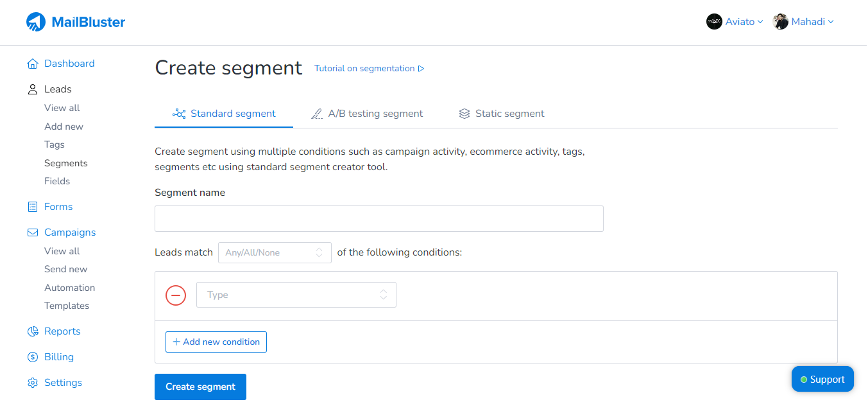Open the Tutorial on segmentation link
This screenshot has width=868, height=402.
[364, 68]
